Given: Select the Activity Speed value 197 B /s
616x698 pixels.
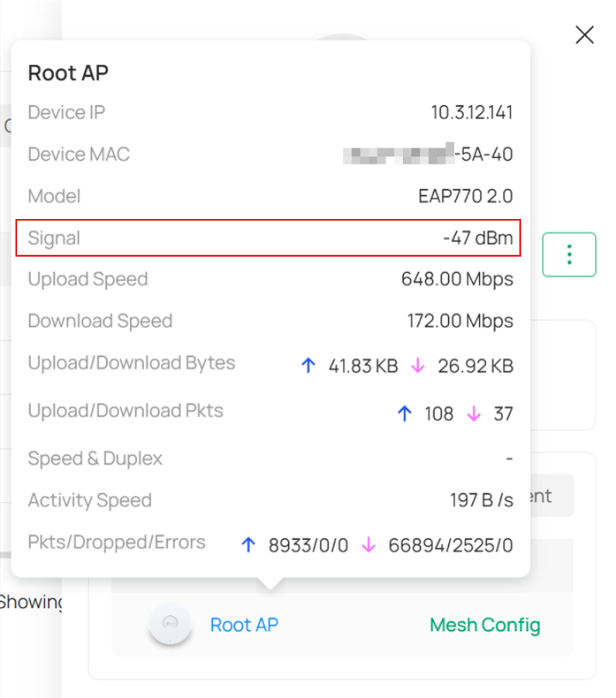Looking at the screenshot, I should tap(482, 500).
